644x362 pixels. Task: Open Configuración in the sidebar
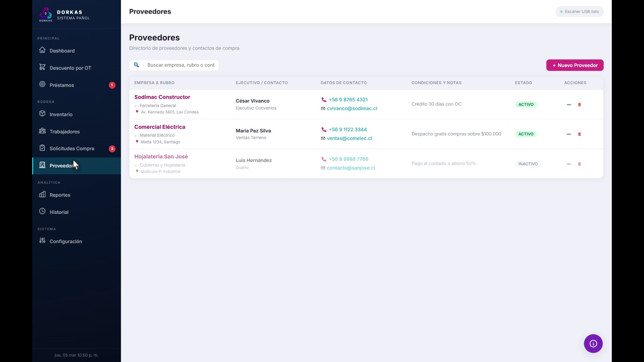point(66,241)
